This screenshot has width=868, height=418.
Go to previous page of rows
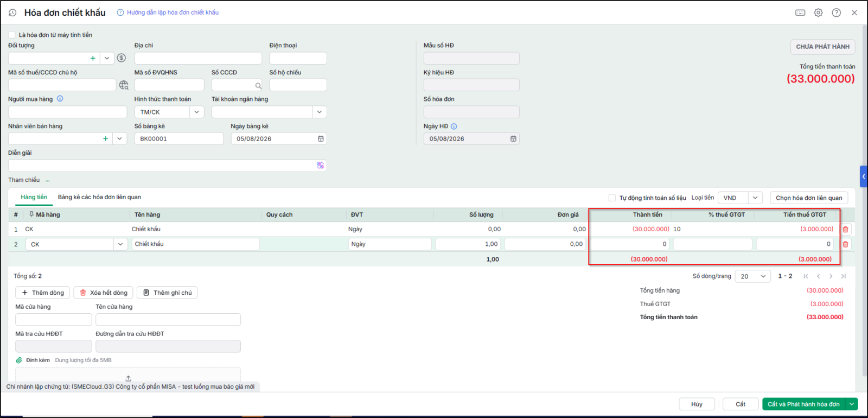818,276
